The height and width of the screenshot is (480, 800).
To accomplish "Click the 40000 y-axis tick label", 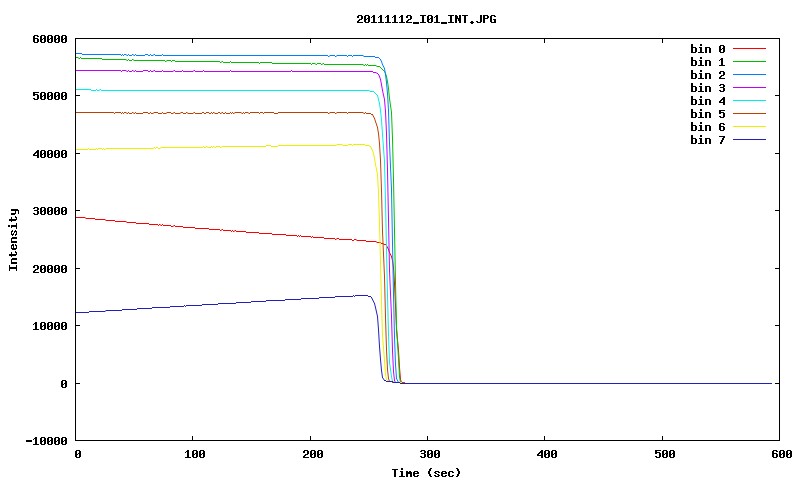I will coord(49,154).
